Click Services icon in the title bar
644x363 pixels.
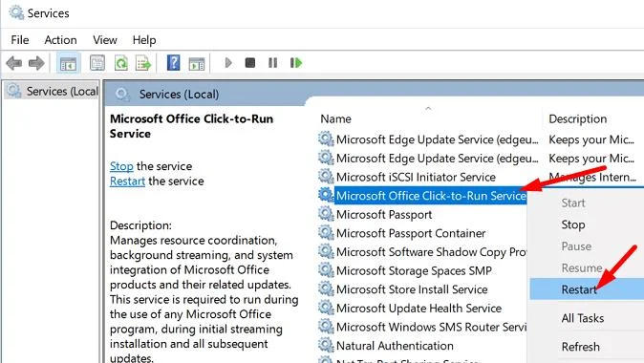pos(16,12)
